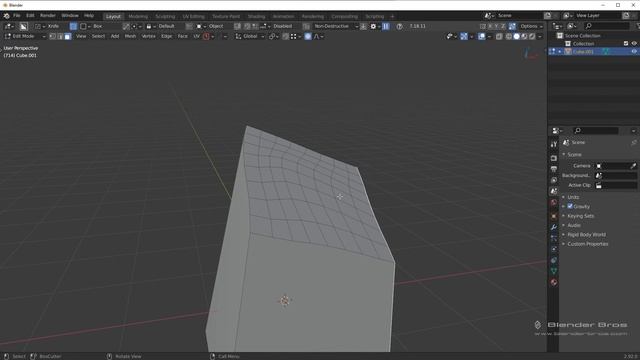Viewport: 640px width, 360px height.
Task: Open the Non-Destructive mode dropdown
Action: [336, 26]
